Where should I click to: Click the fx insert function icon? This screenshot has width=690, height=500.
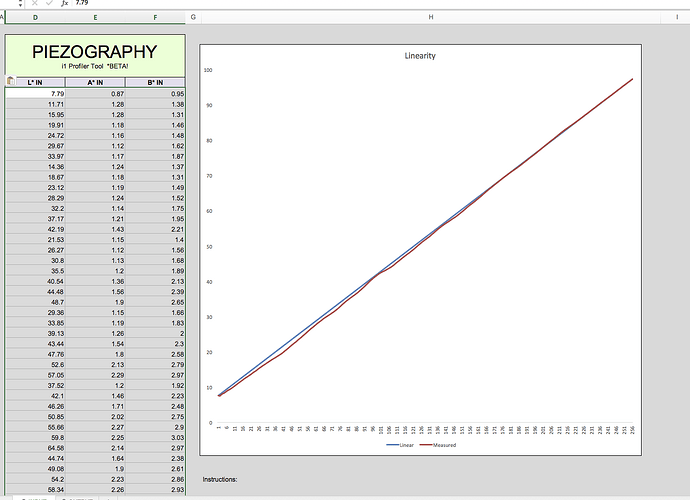pyautogui.click(x=64, y=3)
